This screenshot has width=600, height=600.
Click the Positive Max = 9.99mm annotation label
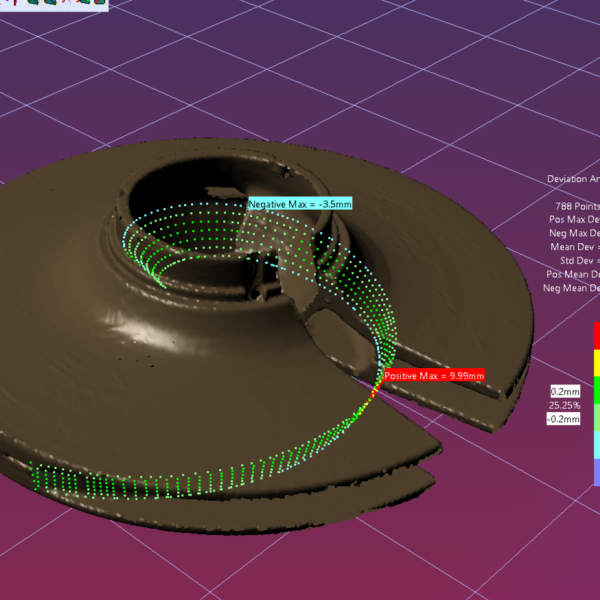pos(435,376)
